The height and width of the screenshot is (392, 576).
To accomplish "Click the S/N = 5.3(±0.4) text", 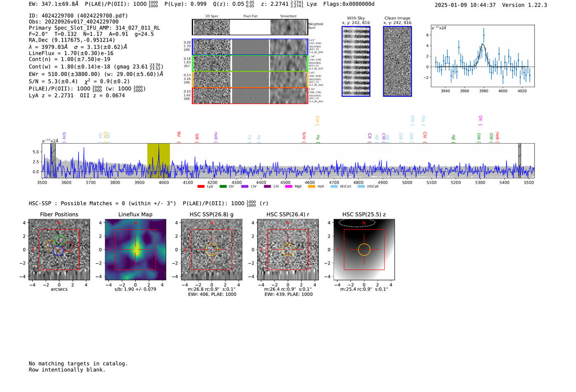I will pyautogui.click(x=53, y=81).
